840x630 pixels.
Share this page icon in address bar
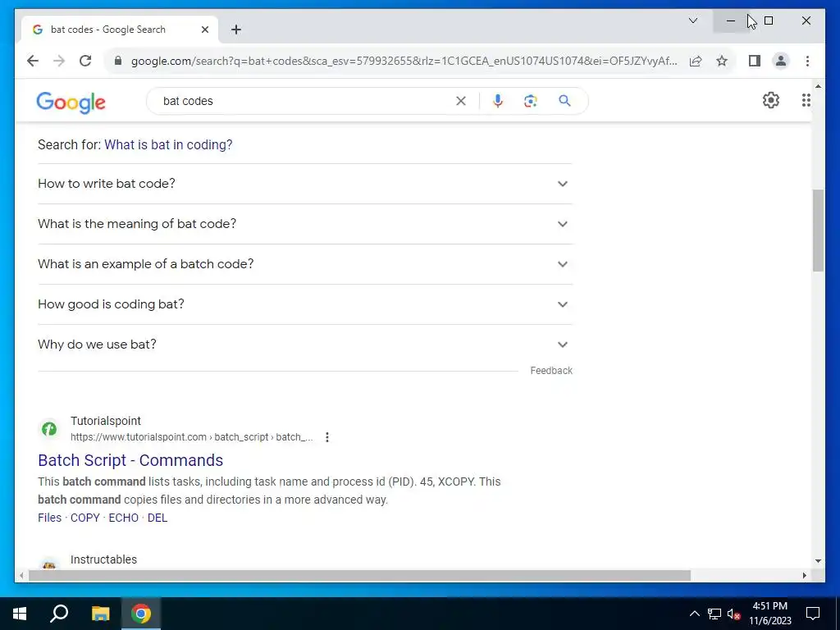tap(696, 61)
